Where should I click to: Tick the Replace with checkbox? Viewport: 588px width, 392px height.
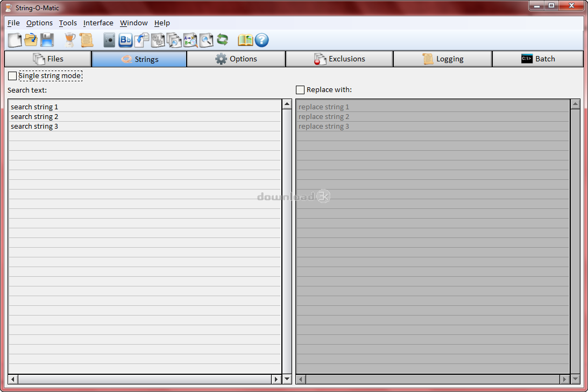pos(300,90)
